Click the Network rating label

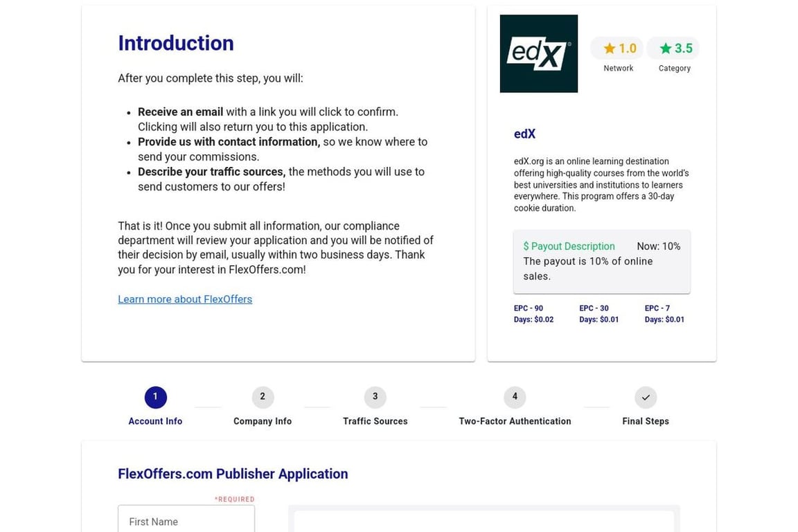point(619,68)
